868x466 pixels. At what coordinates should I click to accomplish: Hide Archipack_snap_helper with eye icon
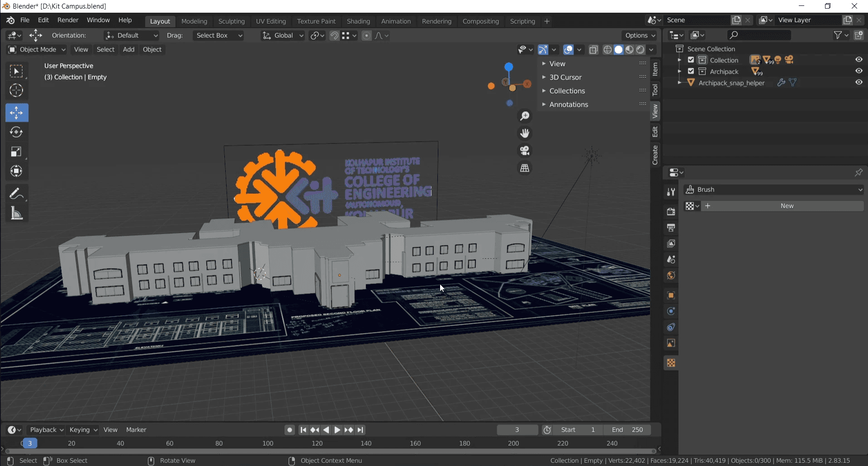pyautogui.click(x=859, y=82)
